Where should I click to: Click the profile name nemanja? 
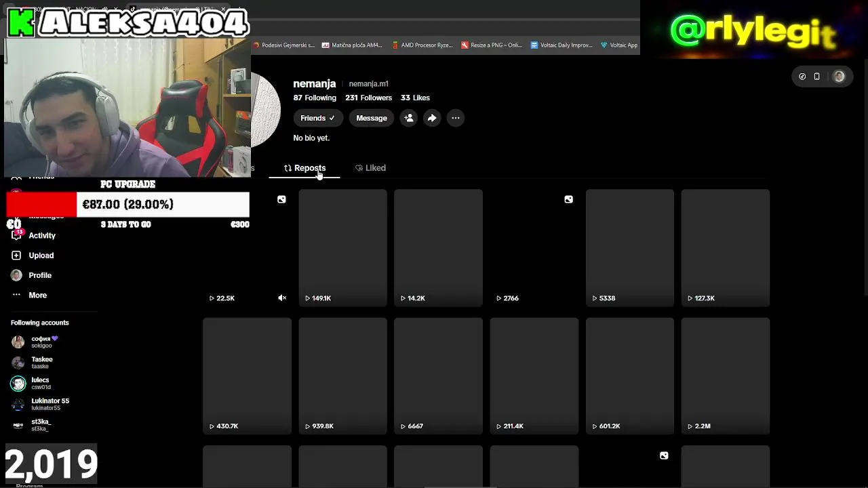[x=315, y=84]
